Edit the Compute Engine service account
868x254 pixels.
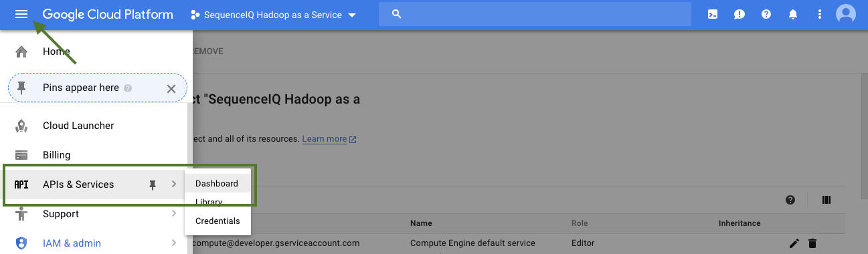tap(794, 243)
